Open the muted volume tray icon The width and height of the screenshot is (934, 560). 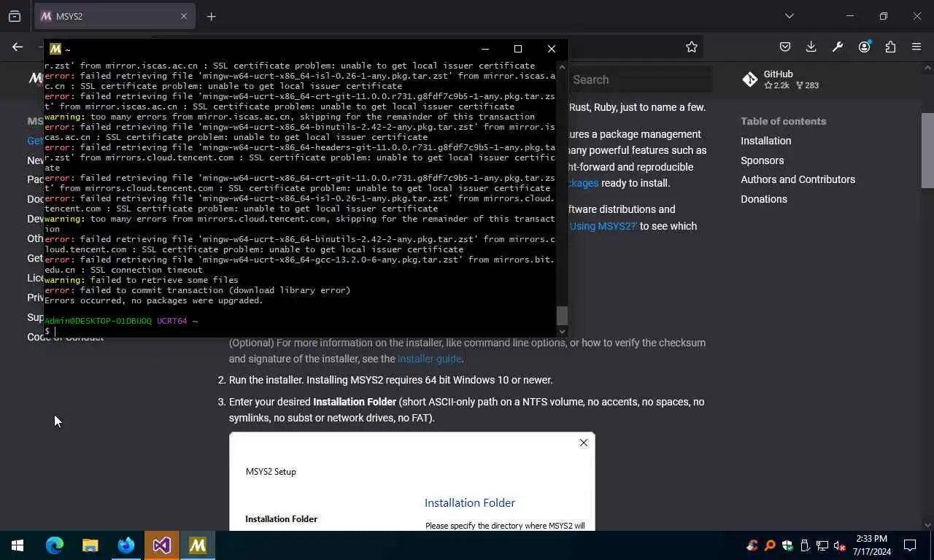(840, 545)
